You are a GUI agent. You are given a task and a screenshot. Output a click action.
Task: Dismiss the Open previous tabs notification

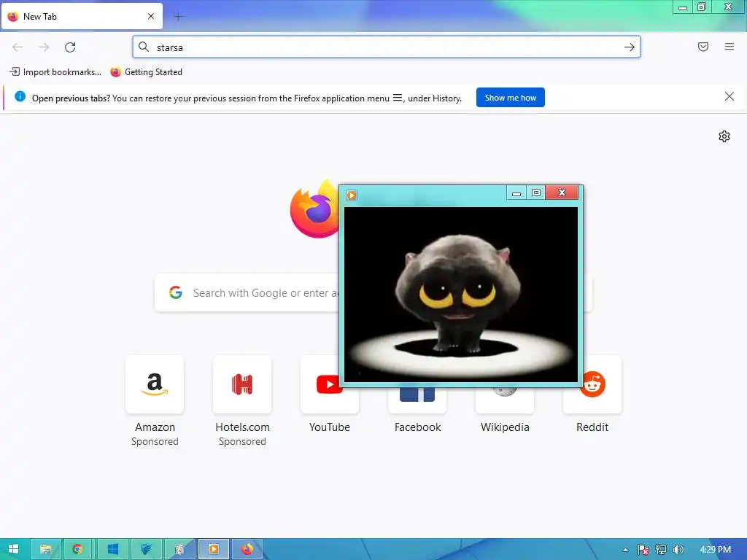tap(729, 97)
